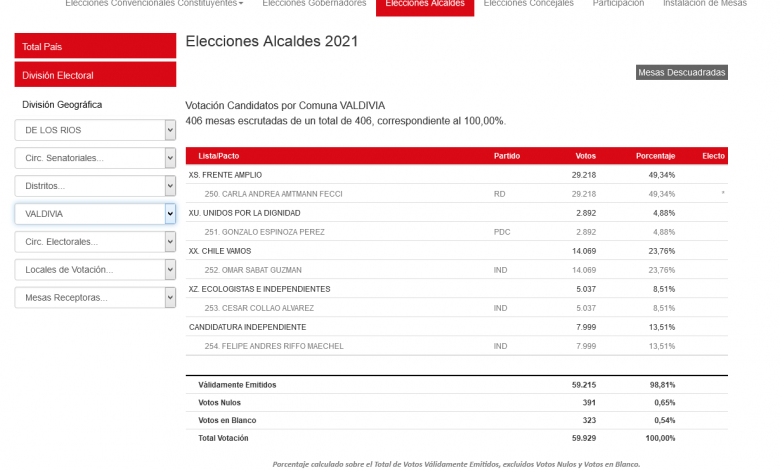Select the Elecciones Alcaldes tab

(x=425, y=4)
